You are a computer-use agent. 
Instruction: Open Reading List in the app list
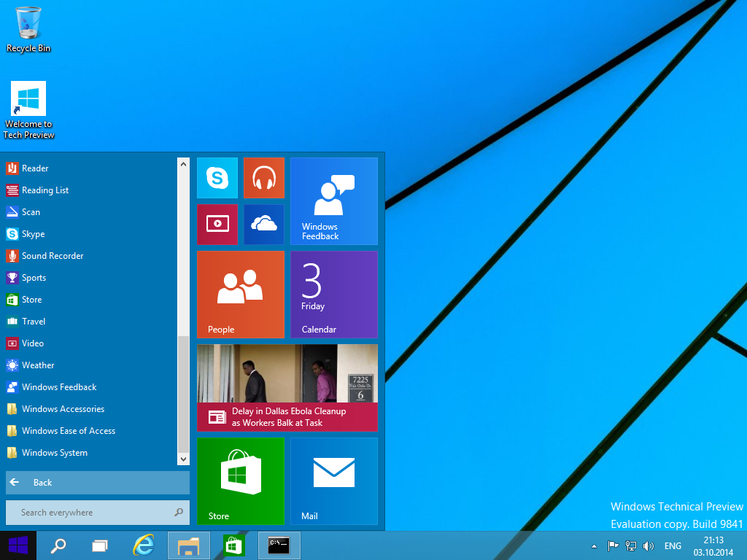click(x=90, y=190)
